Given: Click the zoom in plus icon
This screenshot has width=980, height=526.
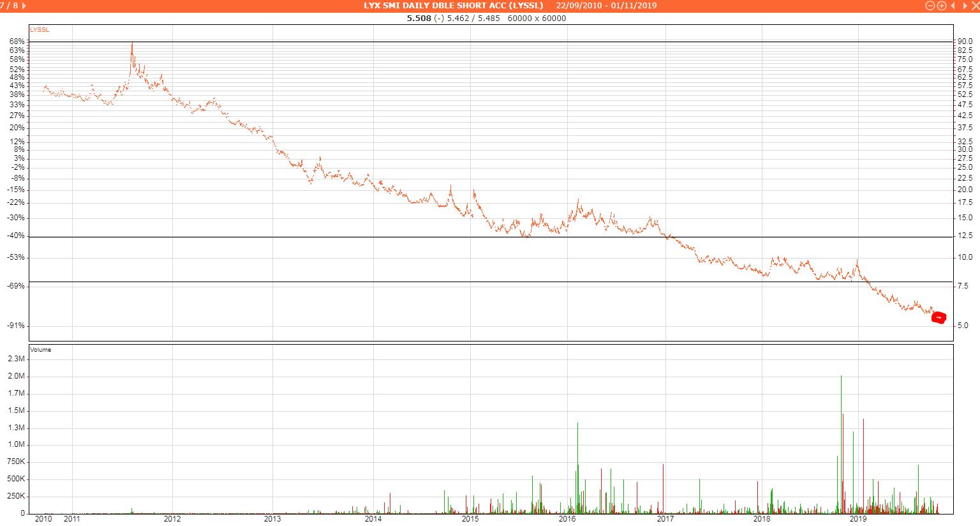Looking at the screenshot, I should 941,6.
